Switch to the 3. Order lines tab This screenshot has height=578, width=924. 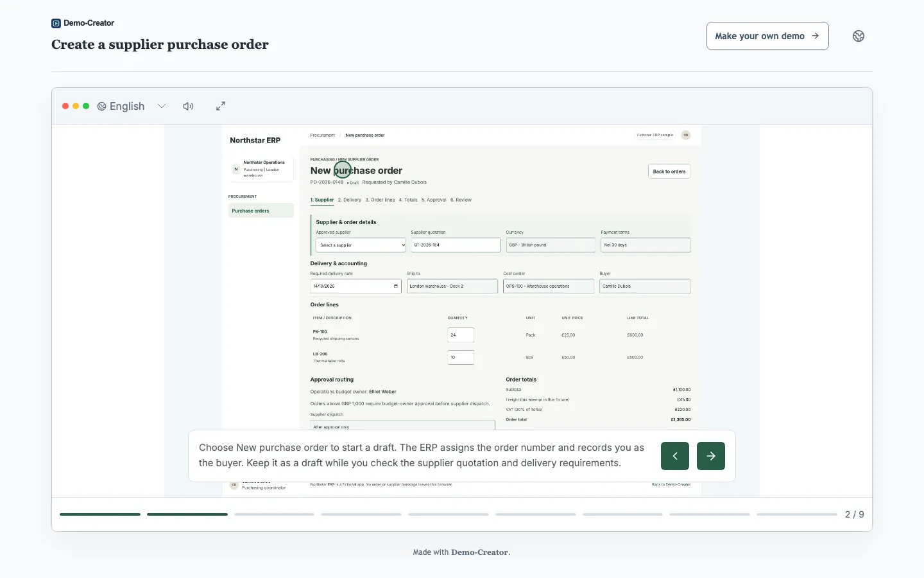coord(381,200)
